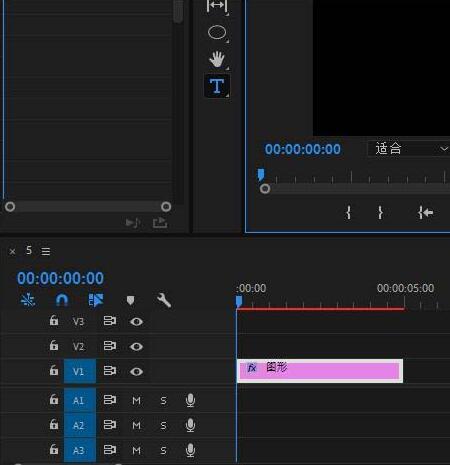Click Mark In button in monitor
450x465 pixels.
click(348, 212)
